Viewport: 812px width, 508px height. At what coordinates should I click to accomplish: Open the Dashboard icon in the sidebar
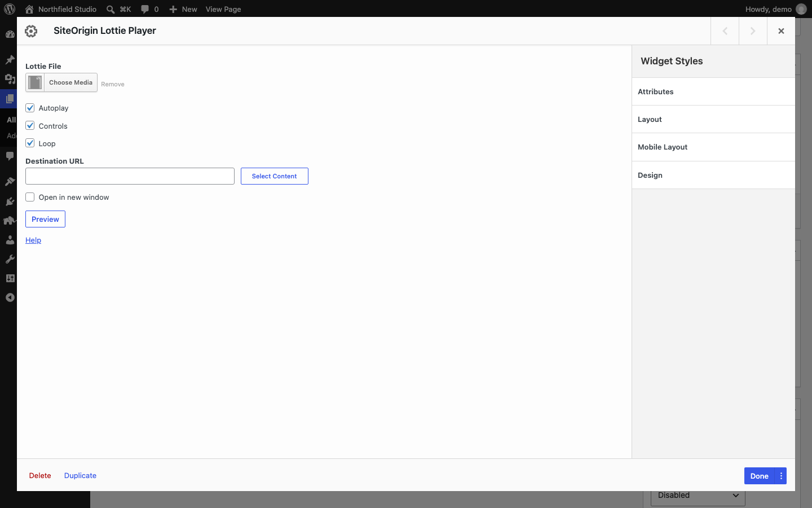(10, 34)
